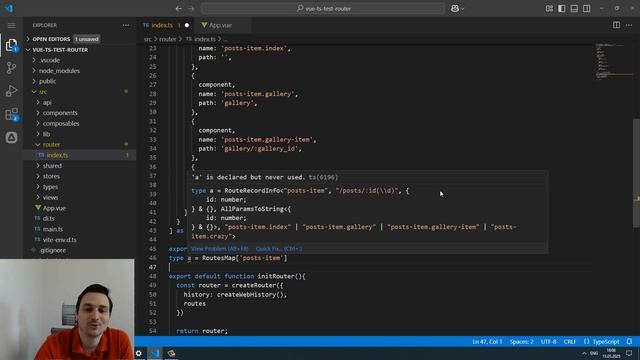
Task: Close unsaved index.ts tab via dot
Action: point(187,25)
